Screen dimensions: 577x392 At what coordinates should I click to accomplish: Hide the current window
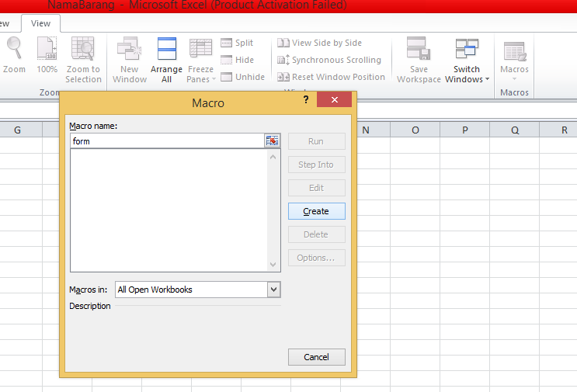tap(238, 60)
